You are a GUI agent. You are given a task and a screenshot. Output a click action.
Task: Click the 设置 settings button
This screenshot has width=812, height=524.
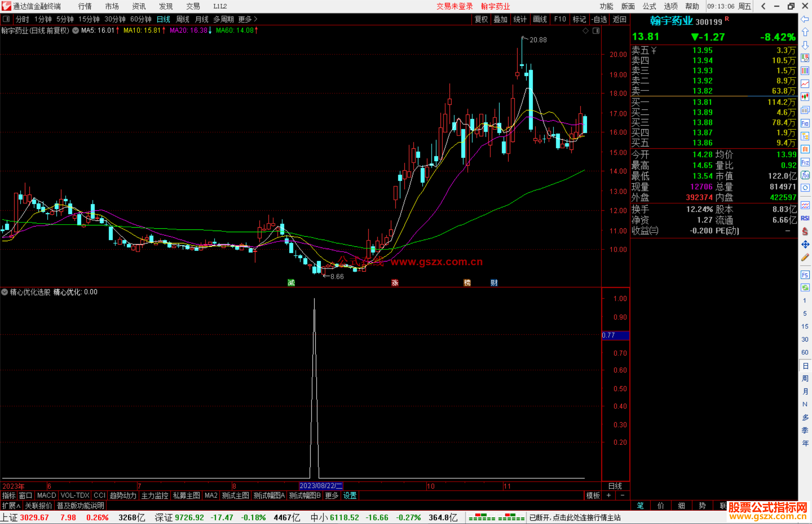coord(350,495)
